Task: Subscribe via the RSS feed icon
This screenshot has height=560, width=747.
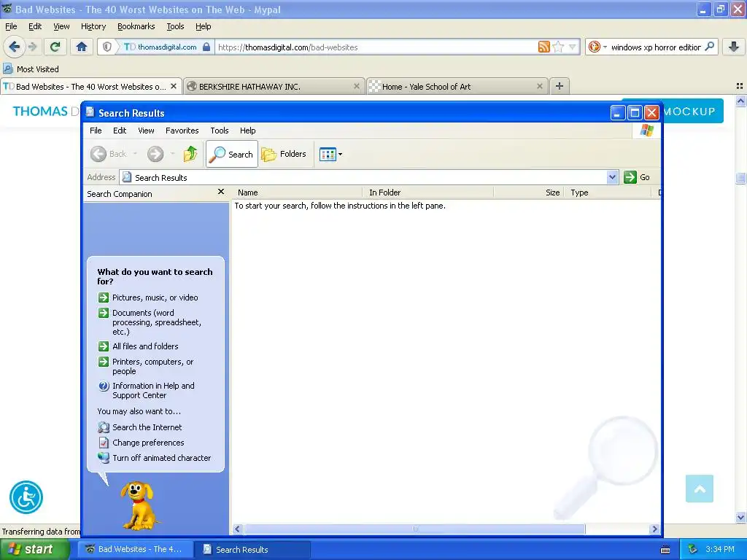Action: pos(543,47)
